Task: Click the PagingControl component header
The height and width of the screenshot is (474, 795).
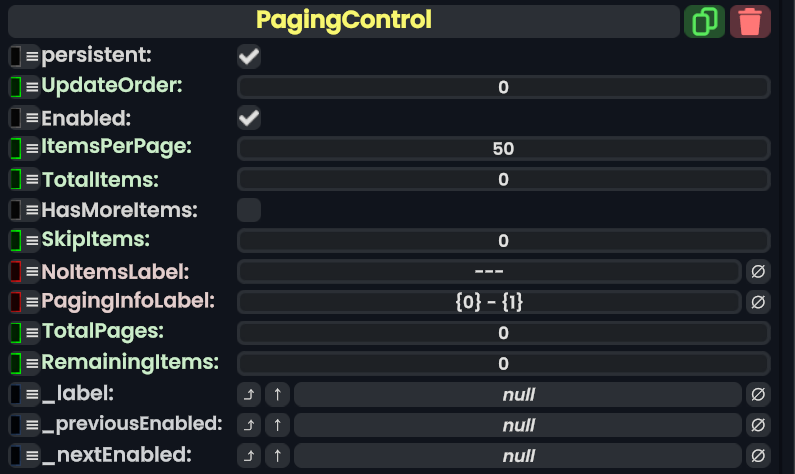Action: pos(344,21)
